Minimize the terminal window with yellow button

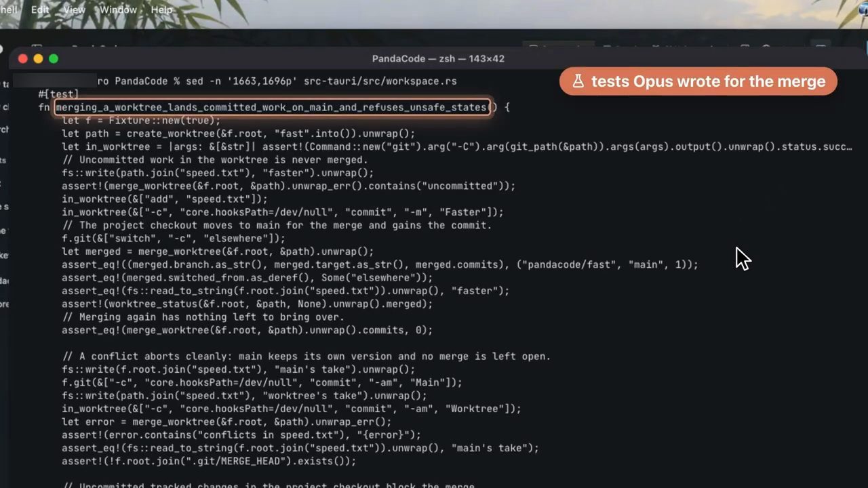pos(38,59)
